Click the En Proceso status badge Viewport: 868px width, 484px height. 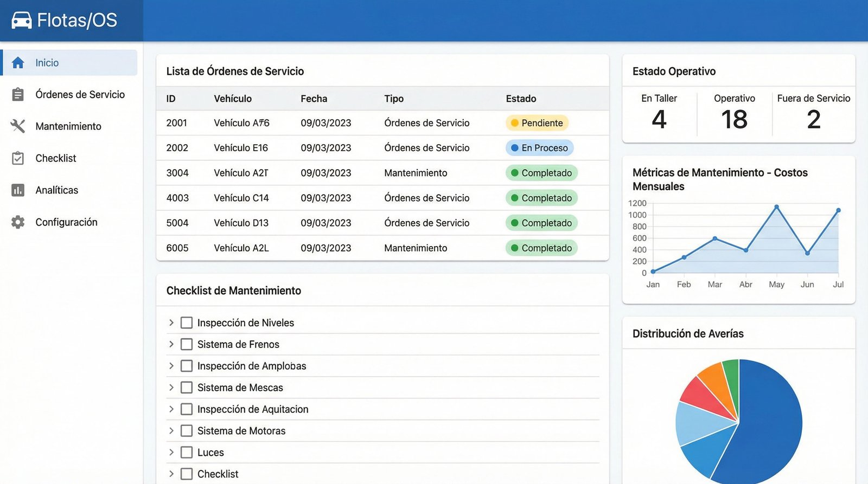click(539, 148)
